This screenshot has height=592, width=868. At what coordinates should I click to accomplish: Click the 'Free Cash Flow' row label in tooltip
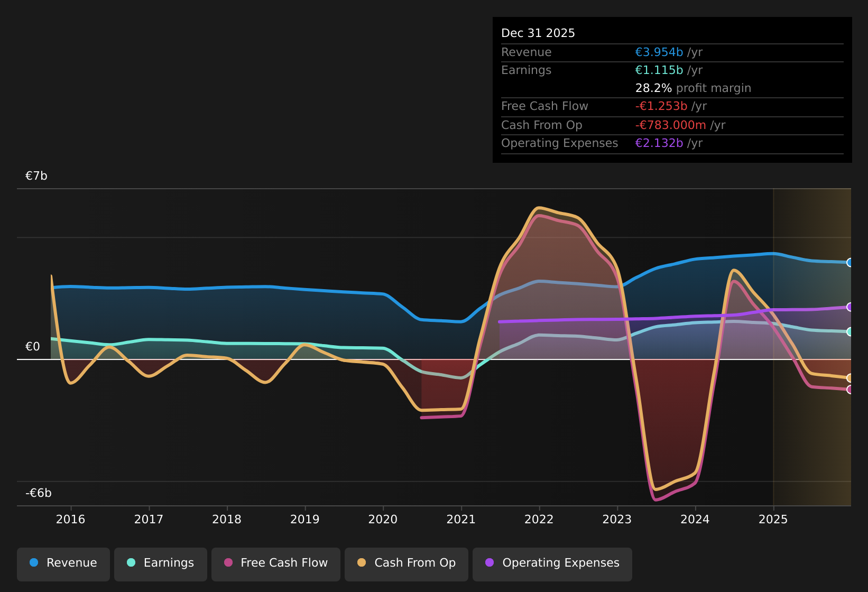pos(544,106)
